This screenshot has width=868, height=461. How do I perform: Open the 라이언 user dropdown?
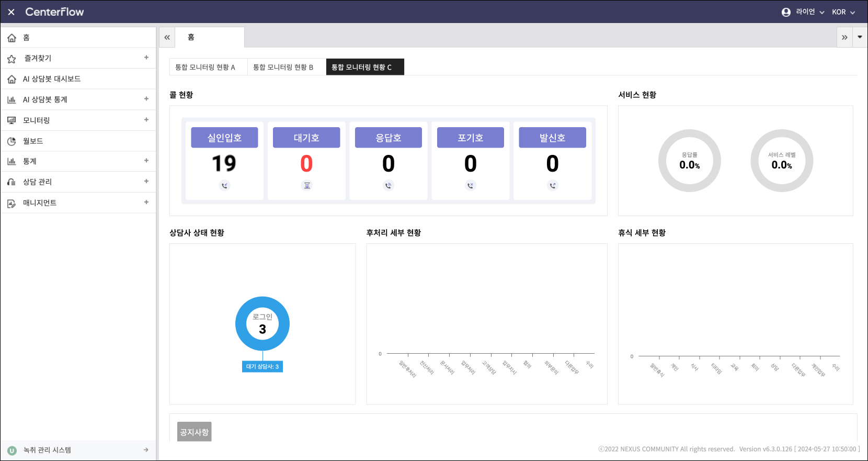click(803, 12)
